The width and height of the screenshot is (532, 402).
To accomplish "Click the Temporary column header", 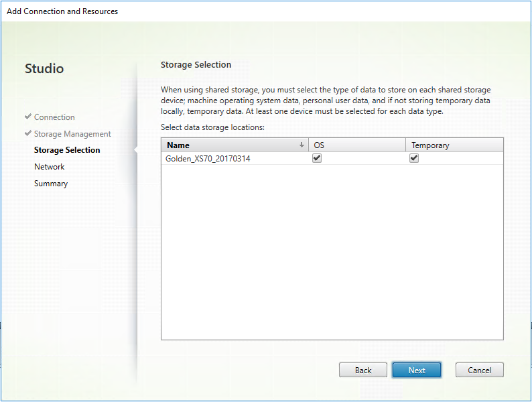I will pos(454,145).
